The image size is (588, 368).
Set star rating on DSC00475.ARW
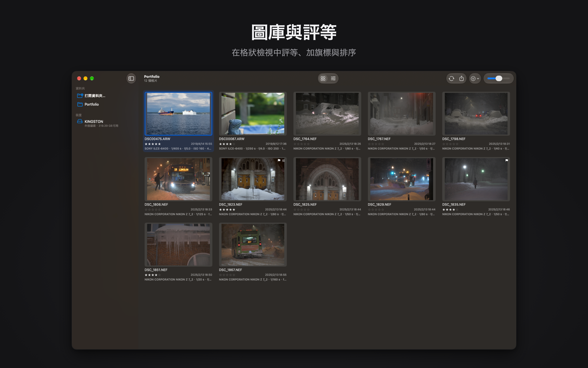[x=153, y=144]
